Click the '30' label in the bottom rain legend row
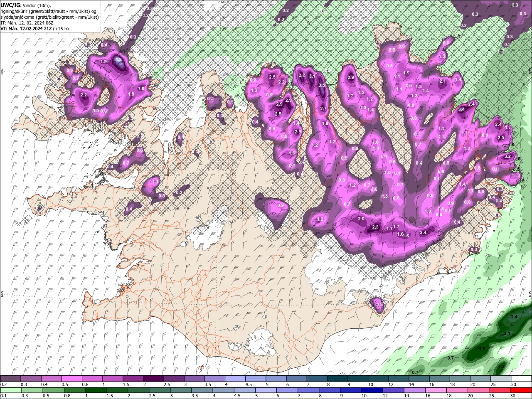This screenshot has width=532, height=399. click(512, 396)
